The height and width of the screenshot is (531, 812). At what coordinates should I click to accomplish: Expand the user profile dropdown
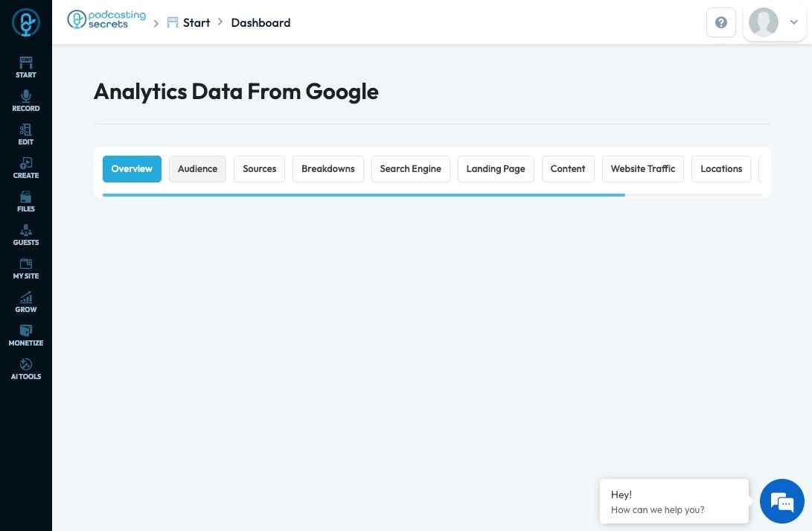pyautogui.click(x=774, y=22)
